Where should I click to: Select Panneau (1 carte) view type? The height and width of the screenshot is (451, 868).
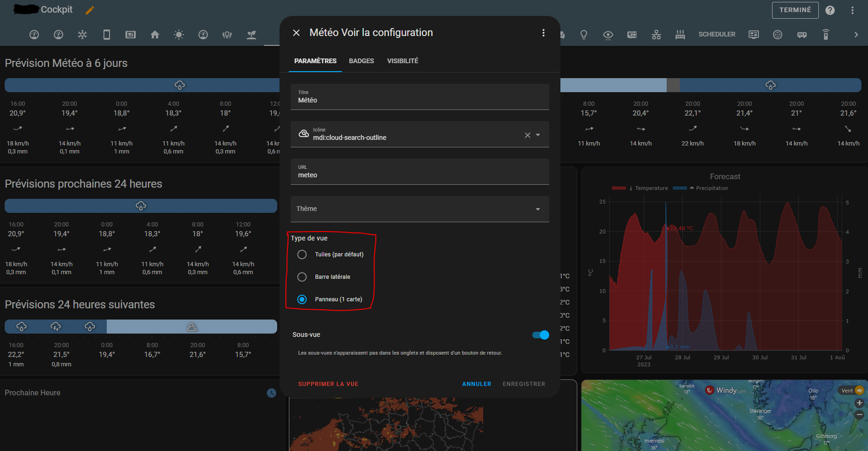302,299
